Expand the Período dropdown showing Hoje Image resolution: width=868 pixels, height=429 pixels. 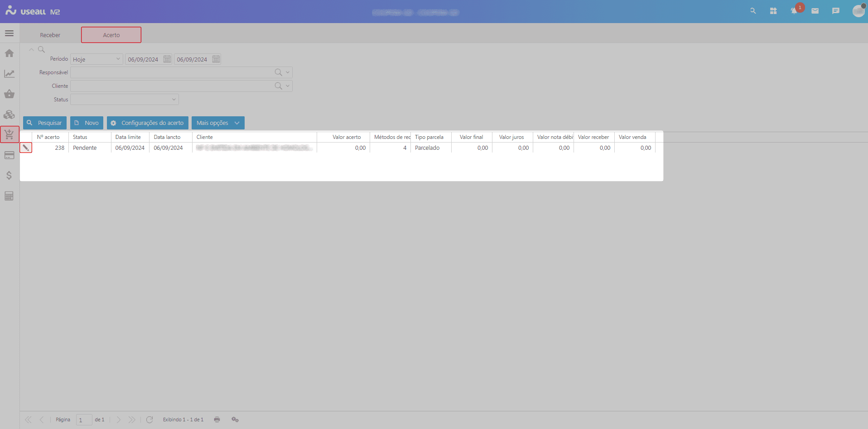(96, 59)
